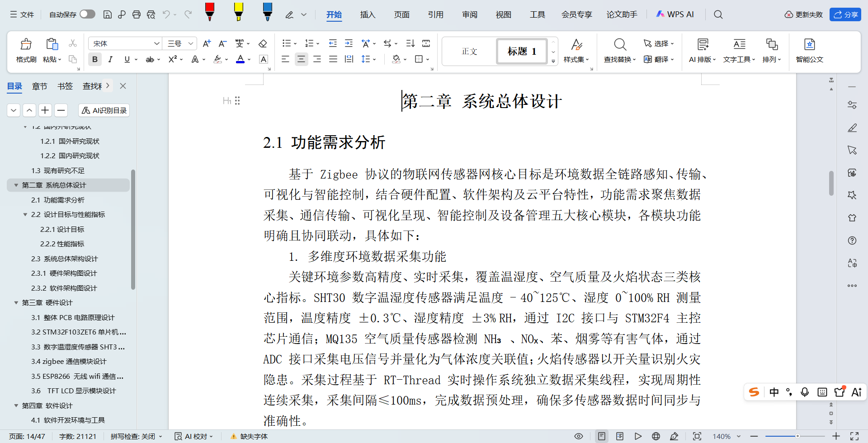Collapse the 第三章 硬件设计 tree node

[16, 303]
